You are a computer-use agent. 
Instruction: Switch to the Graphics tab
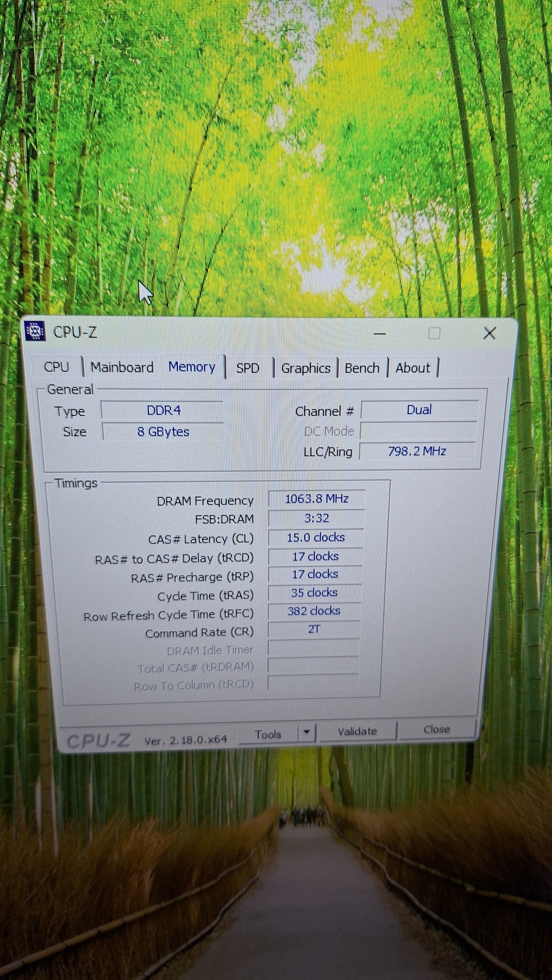(306, 368)
